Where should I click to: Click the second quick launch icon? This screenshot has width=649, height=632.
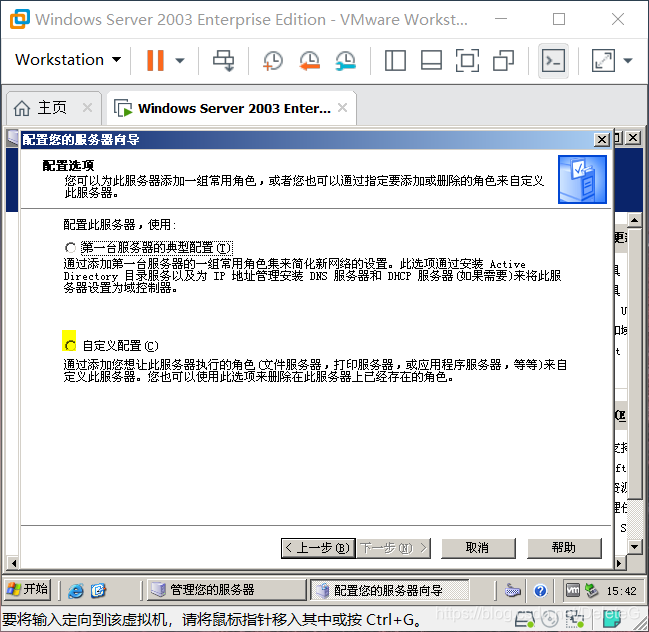[98, 590]
